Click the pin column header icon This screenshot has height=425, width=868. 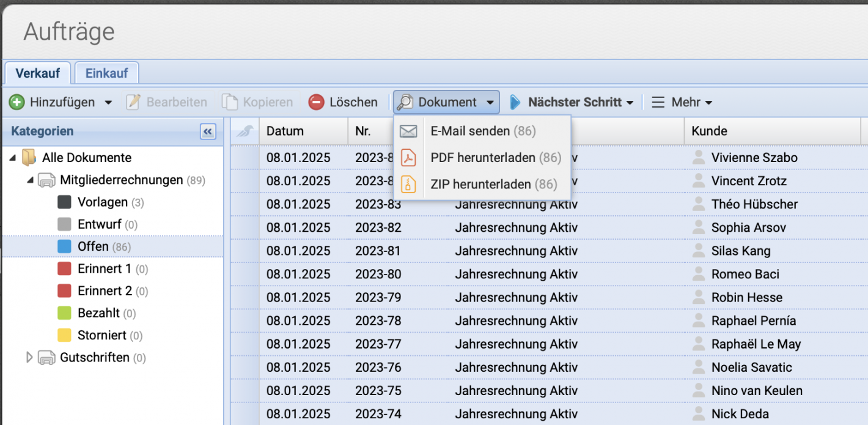click(x=245, y=131)
